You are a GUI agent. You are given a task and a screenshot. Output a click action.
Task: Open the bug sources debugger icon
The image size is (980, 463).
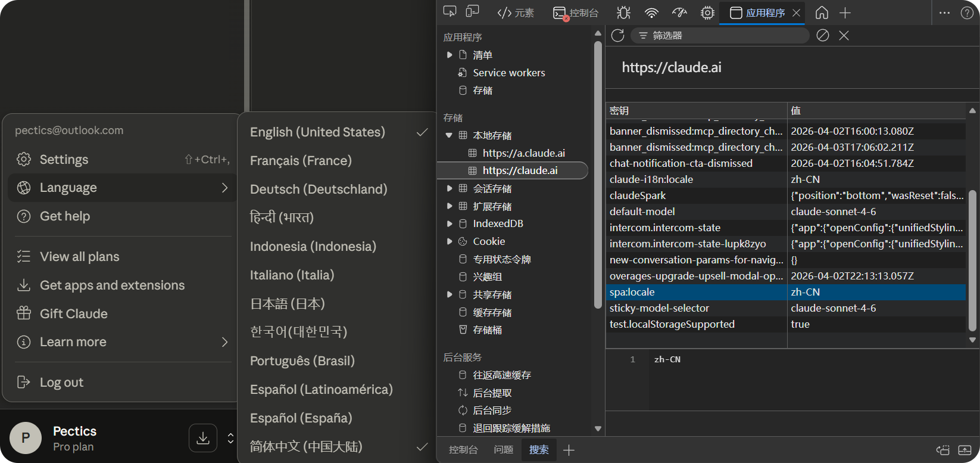pyautogui.click(x=623, y=13)
